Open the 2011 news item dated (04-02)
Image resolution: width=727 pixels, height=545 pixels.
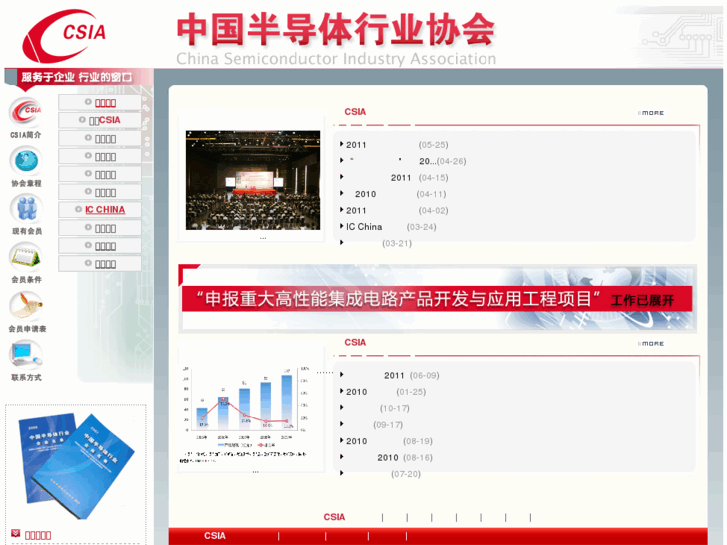click(395, 211)
